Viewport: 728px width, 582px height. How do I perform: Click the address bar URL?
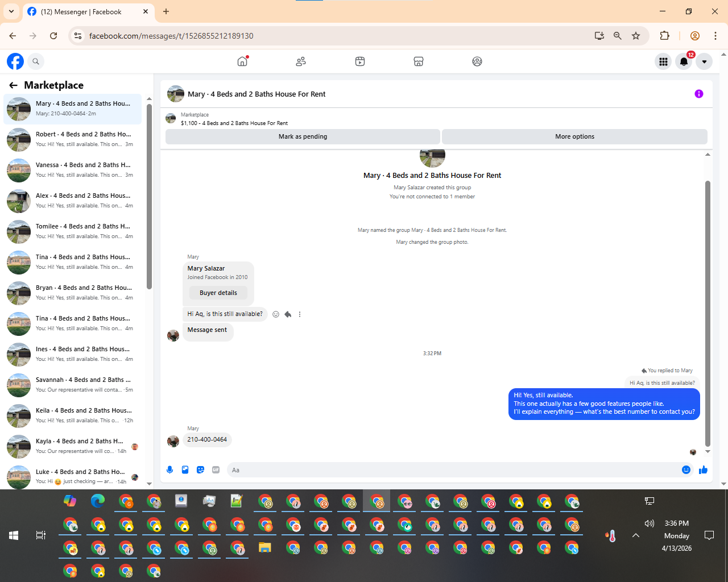pos(171,36)
